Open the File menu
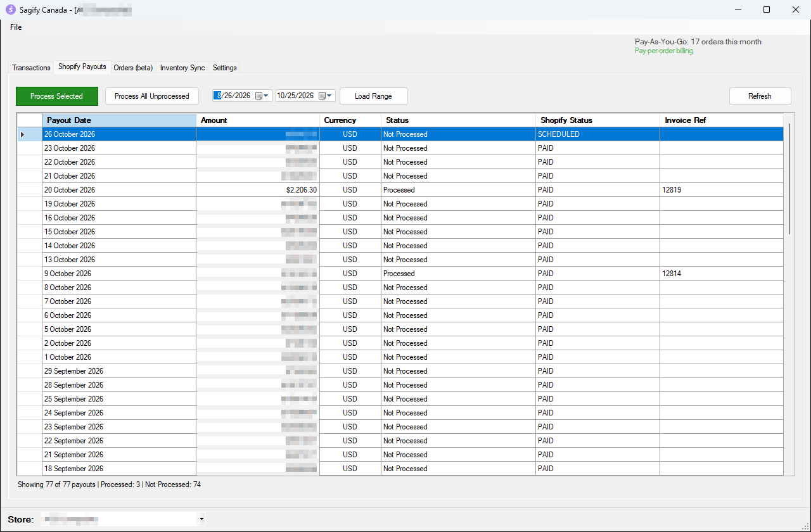The image size is (811, 532). (x=16, y=27)
